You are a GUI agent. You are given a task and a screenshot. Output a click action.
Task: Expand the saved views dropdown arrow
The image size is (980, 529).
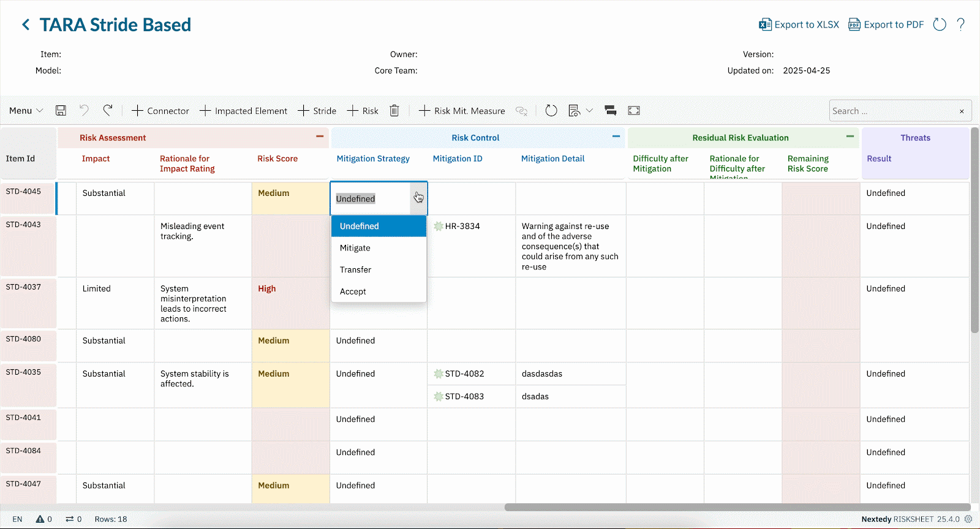point(589,111)
